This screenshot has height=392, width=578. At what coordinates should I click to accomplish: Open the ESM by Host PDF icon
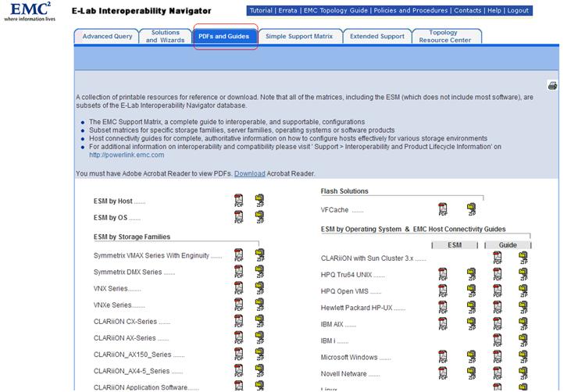(x=239, y=201)
